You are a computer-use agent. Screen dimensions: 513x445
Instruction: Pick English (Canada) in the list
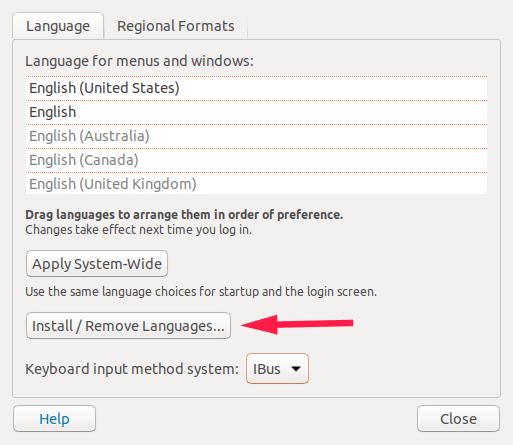[256, 160]
